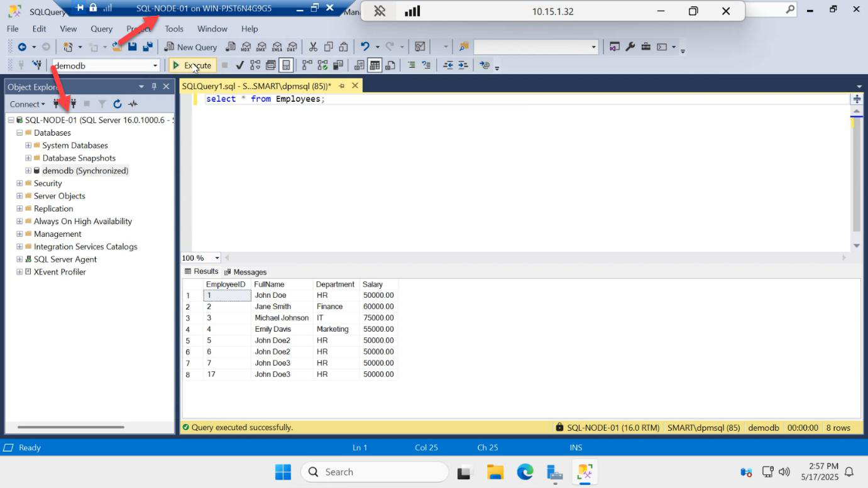
Task: Open File Explorer from the taskbar
Action: point(495,472)
